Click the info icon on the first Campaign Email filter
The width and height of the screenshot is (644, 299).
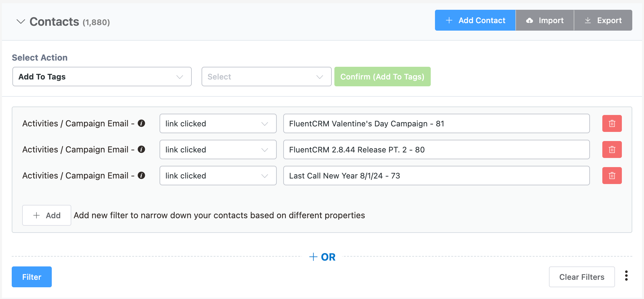(141, 123)
